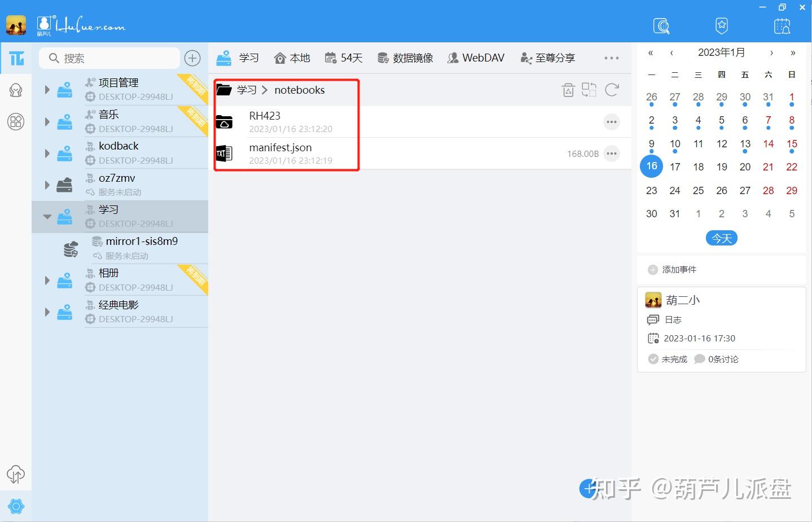Click the 今天 (Today) button on calendar

(721, 238)
